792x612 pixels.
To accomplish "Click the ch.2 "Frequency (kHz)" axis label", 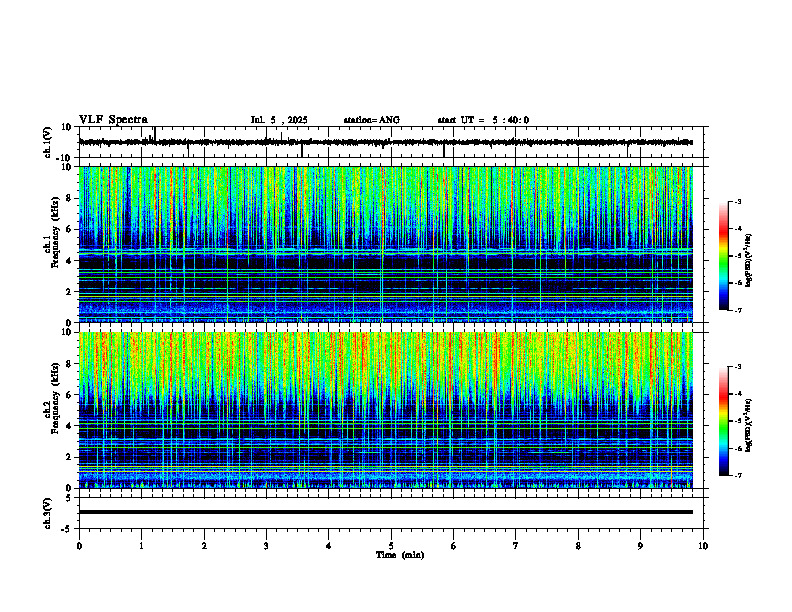I will (x=55, y=397).
